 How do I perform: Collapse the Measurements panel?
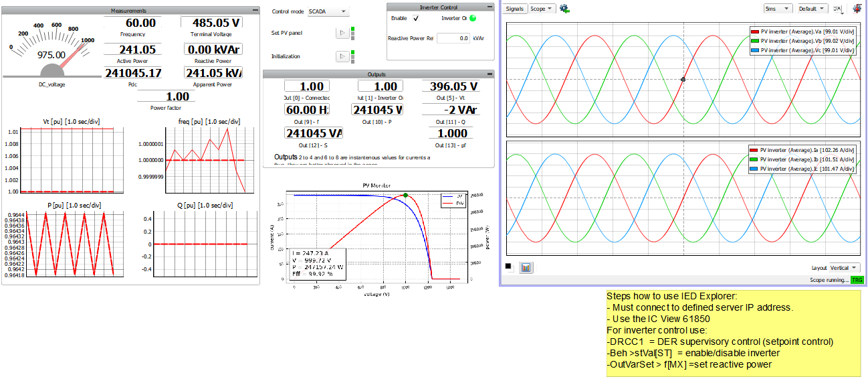[255, 11]
